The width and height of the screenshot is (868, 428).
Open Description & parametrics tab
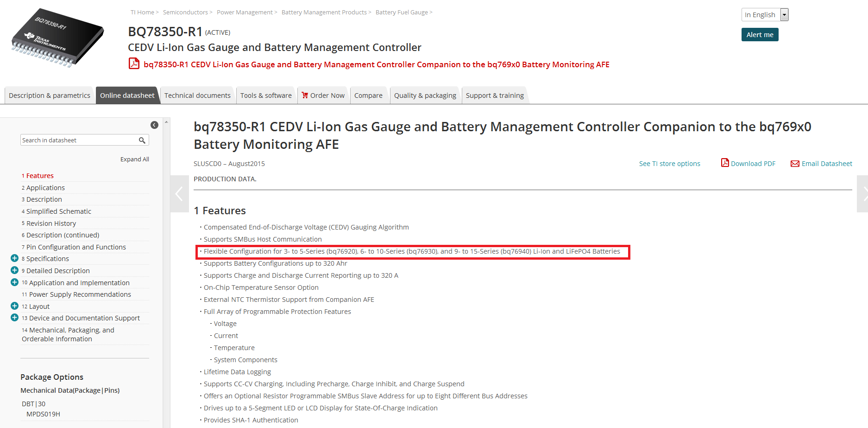click(50, 95)
